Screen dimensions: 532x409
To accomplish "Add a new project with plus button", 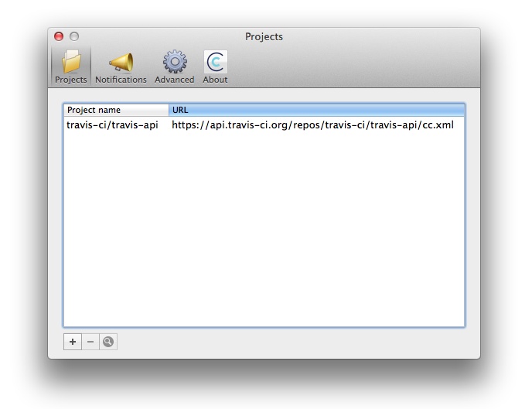I will point(73,342).
